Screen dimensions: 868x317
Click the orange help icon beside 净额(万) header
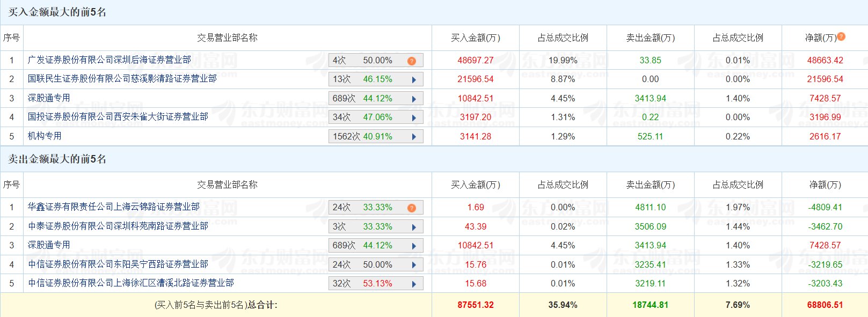point(841,36)
